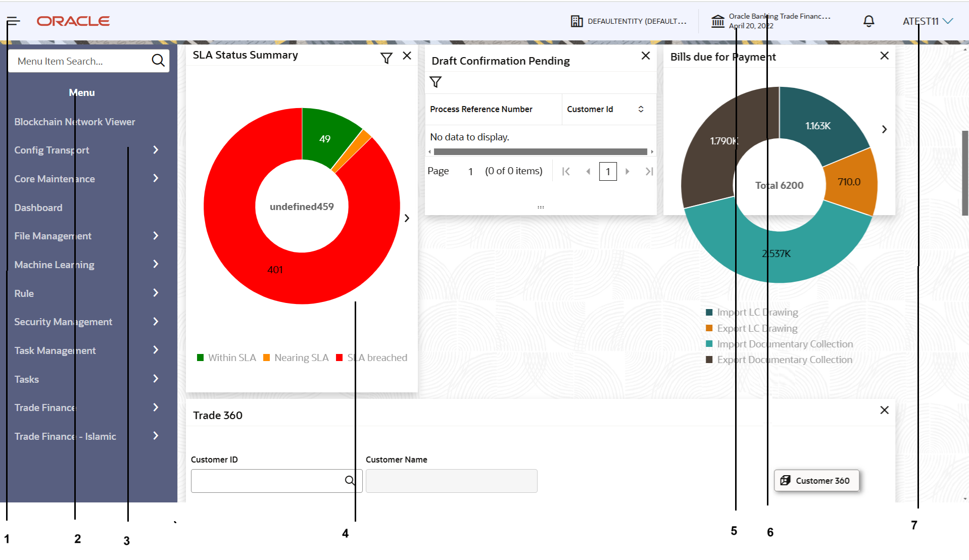Expand the Config Transport menu chevron

click(x=156, y=150)
